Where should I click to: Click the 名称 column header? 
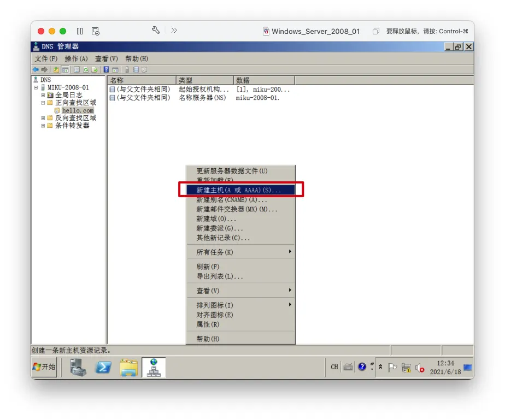click(142, 80)
